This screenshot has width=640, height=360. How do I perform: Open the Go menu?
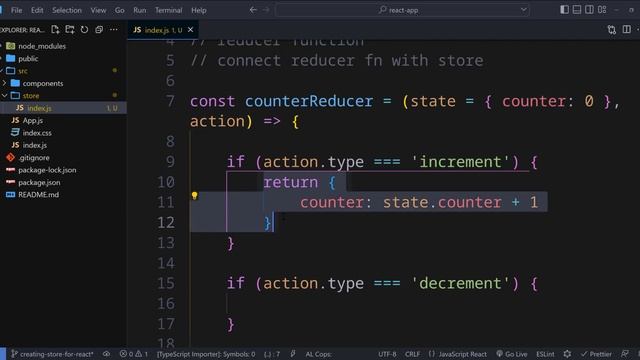pyautogui.click(x=120, y=10)
